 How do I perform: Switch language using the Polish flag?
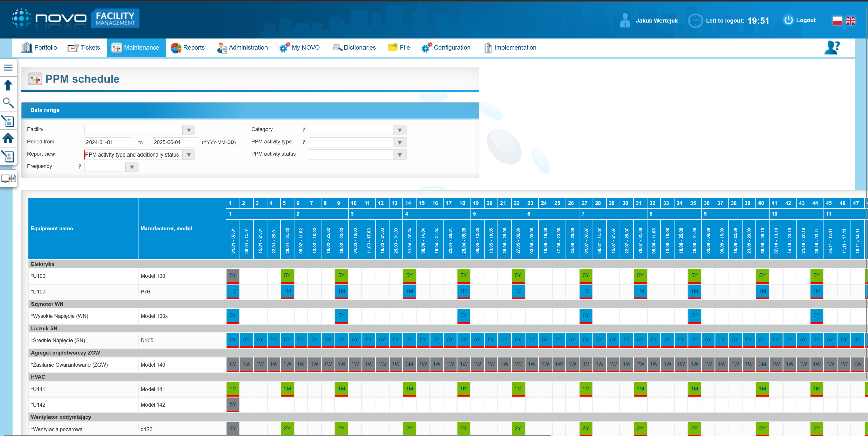837,21
